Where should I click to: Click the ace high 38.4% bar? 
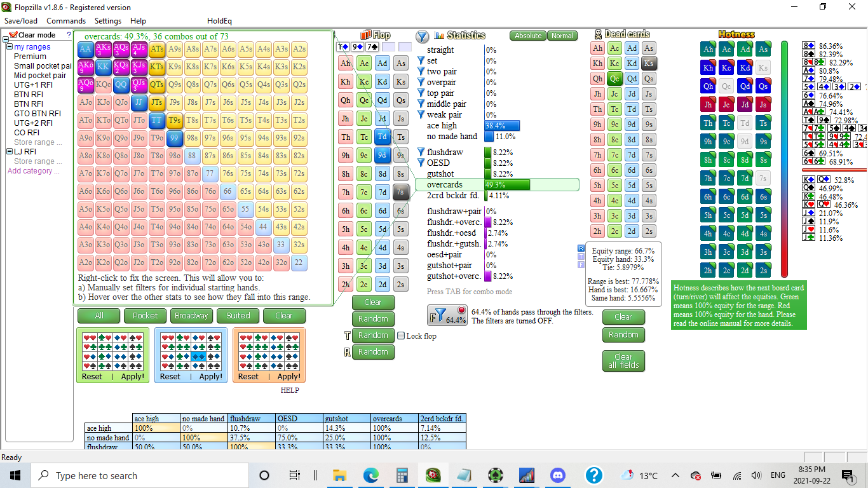click(x=502, y=126)
